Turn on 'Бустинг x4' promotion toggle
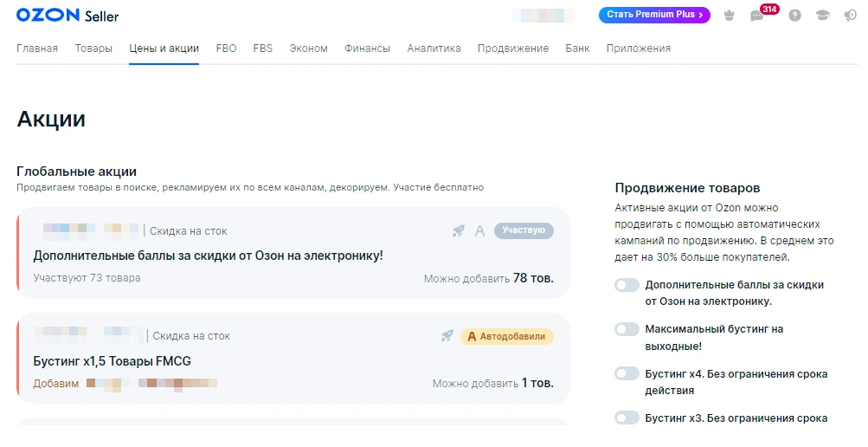This screenshot has width=868, height=447. [x=627, y=373]
